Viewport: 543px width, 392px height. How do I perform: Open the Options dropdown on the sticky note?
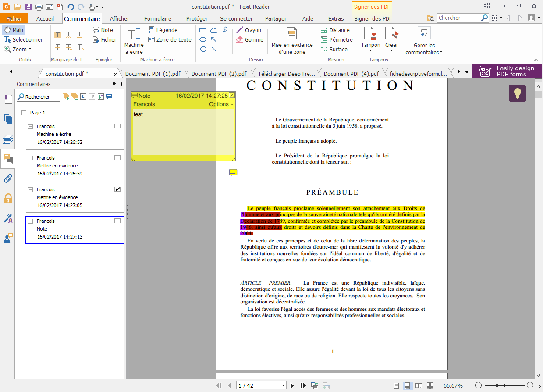(x=221, y=104)
